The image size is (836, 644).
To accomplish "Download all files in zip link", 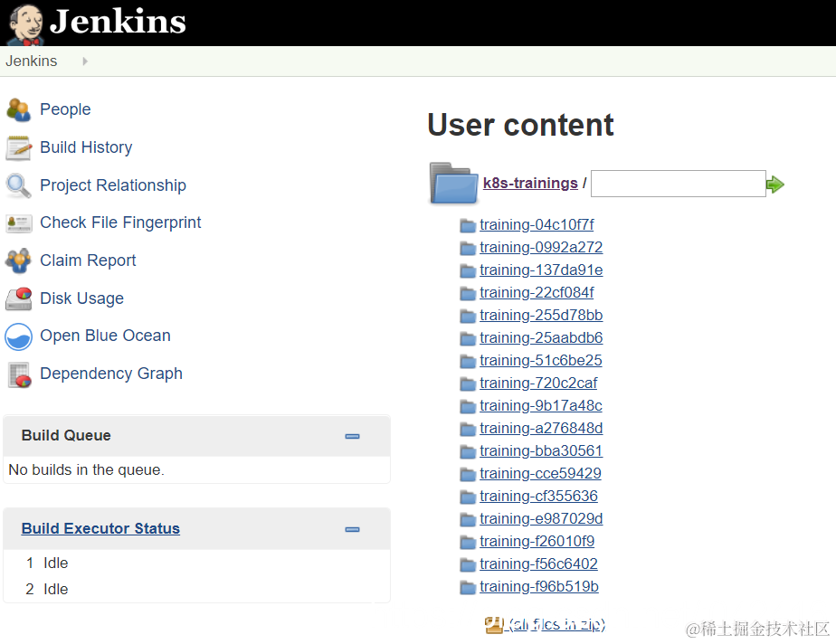I will [x=555, y=624].
